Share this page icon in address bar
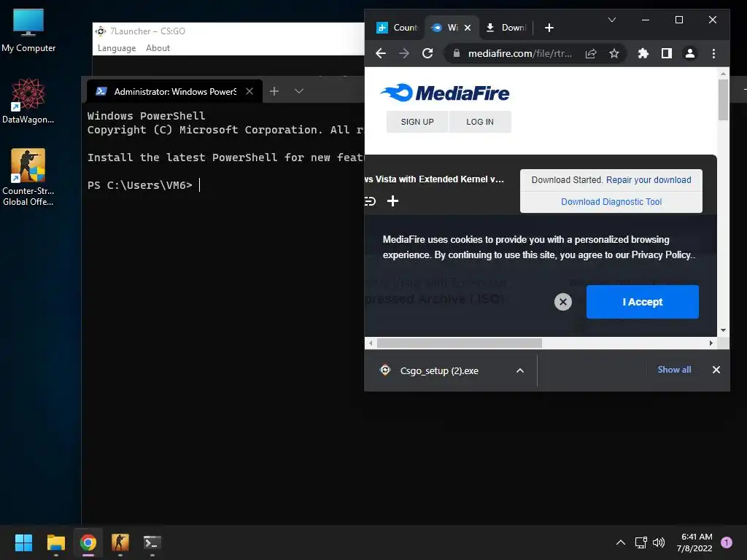 click(x=591, y=53)
